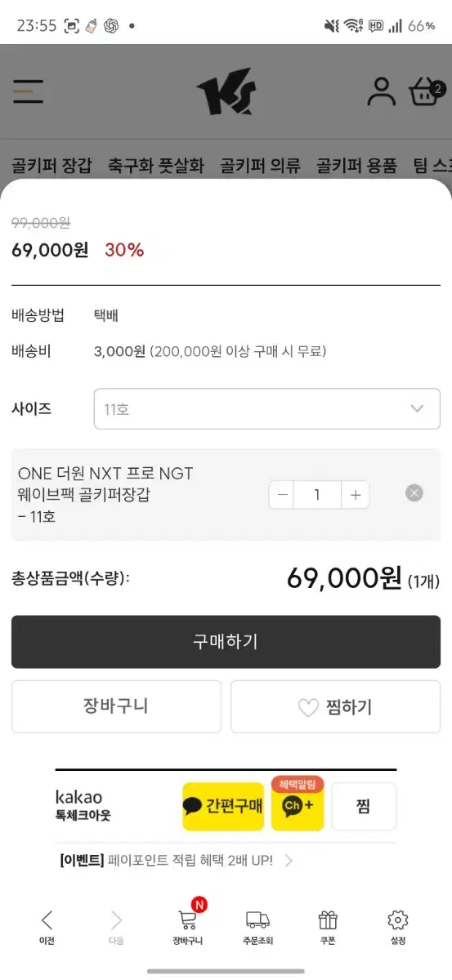Select the 골키퍼 장갑 category tab

51,166
